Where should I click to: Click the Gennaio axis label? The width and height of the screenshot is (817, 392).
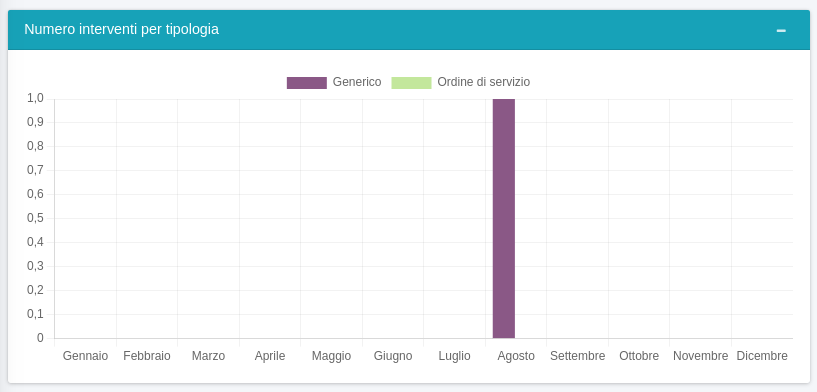[85, 356]
